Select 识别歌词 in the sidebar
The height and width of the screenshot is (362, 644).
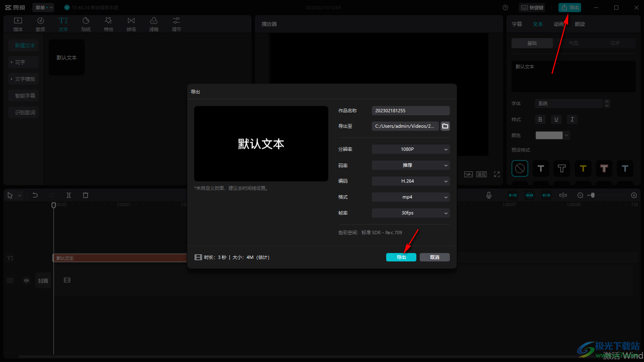coord(24,112)
